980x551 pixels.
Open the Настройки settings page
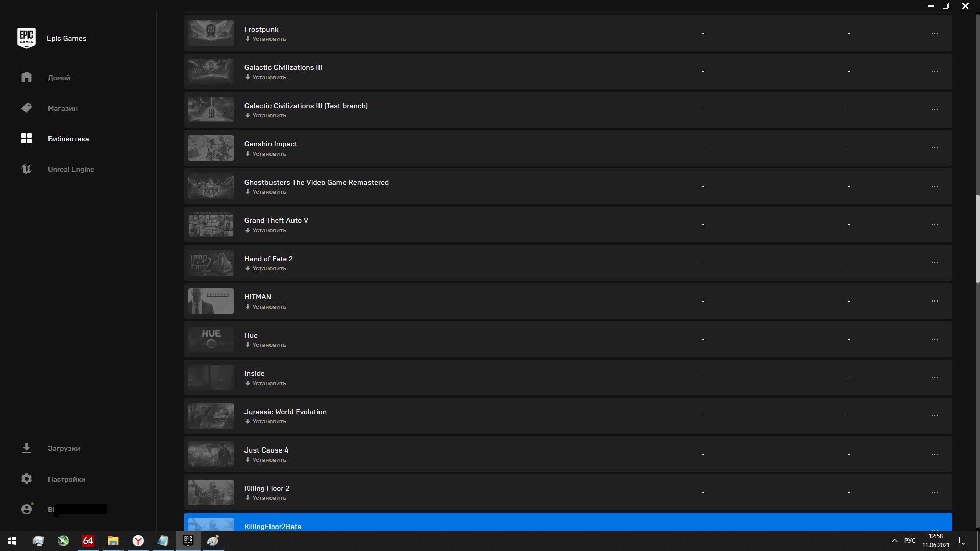66,479
